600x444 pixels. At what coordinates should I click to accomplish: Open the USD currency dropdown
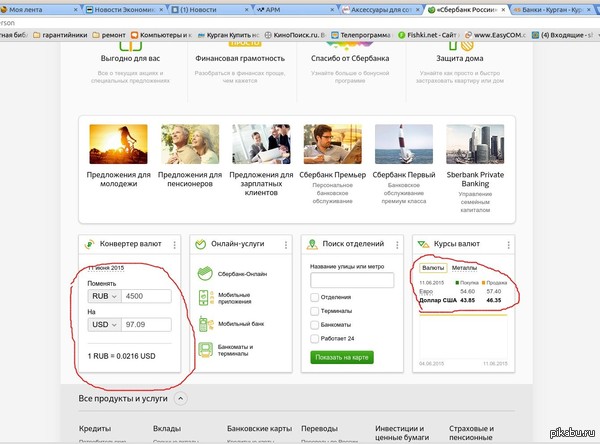[104, 325]
